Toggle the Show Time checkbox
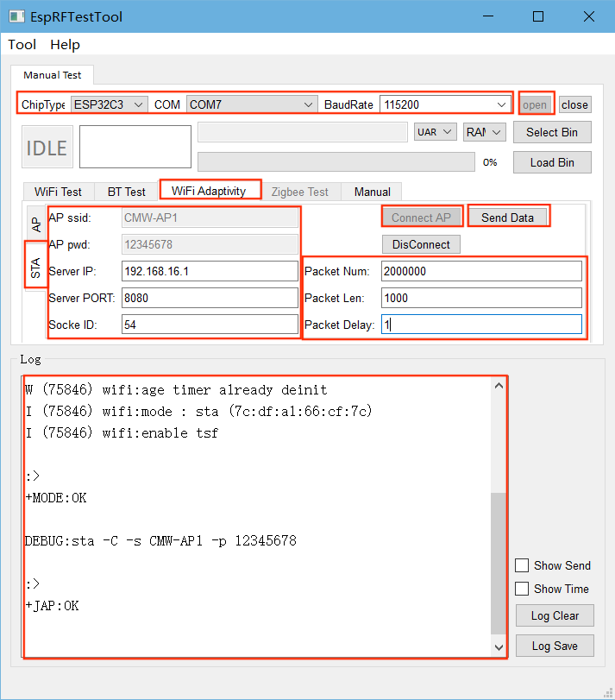The image size is (615, 700). tap(522, 589)
